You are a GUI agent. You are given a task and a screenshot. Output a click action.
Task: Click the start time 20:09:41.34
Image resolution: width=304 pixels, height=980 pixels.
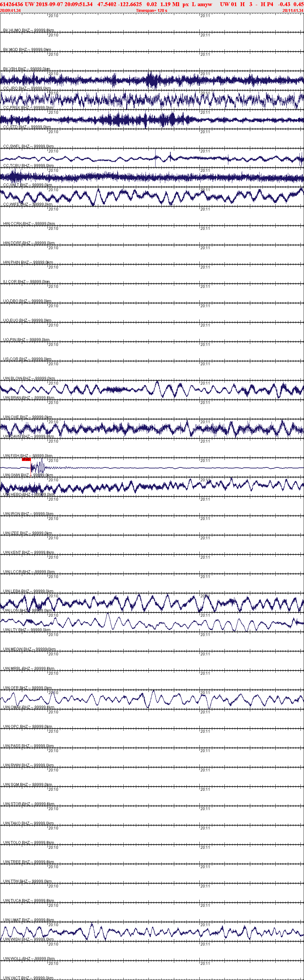10,10
